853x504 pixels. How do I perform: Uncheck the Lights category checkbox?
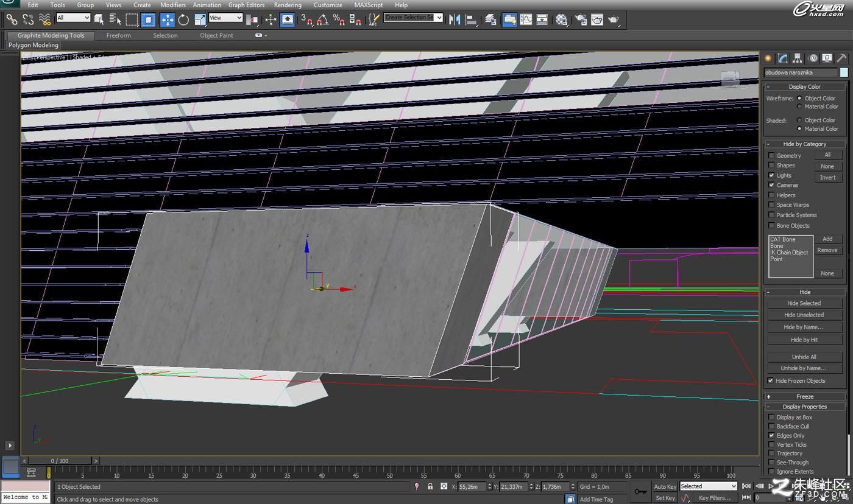[x=771, y=175]
